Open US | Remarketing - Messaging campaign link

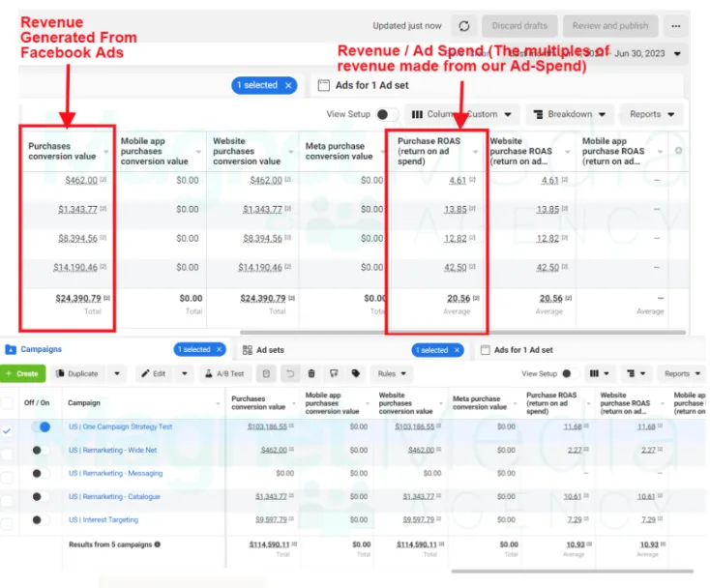click(115, 473)
